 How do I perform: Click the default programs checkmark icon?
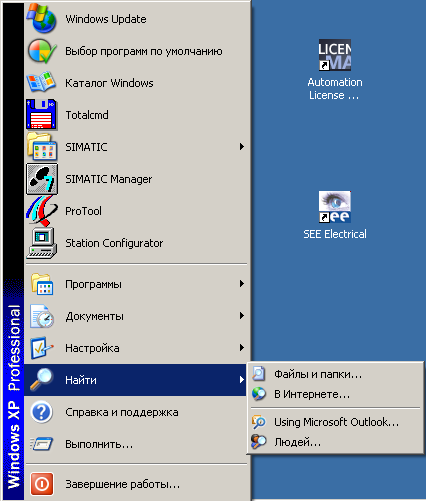click(x=42, y=51)
